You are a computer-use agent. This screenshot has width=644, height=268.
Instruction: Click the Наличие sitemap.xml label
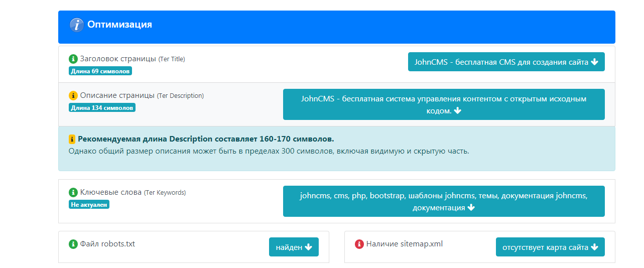coord(405,244)
